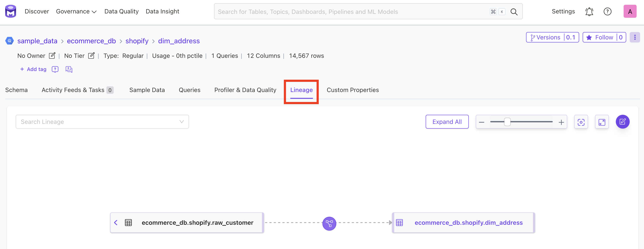644x249 pixels.
Task: Expand upstream of raw_customer node
Action: click(116, 223)
